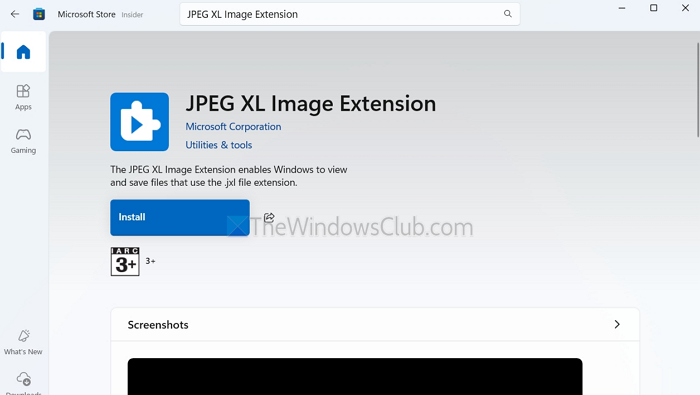Click the Screenshots section header
This screenshot has height=395, width=700.
[x=375, y=324]
